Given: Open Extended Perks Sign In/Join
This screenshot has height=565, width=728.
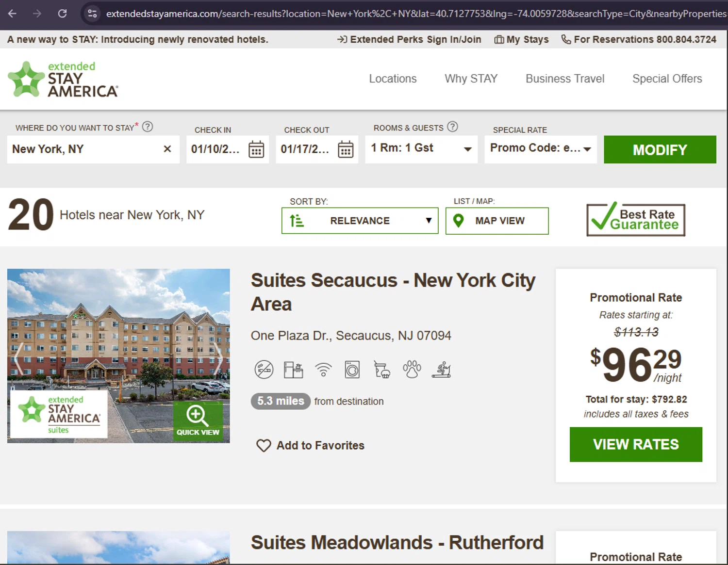Looking at the screenshot, I should (409, 39).
